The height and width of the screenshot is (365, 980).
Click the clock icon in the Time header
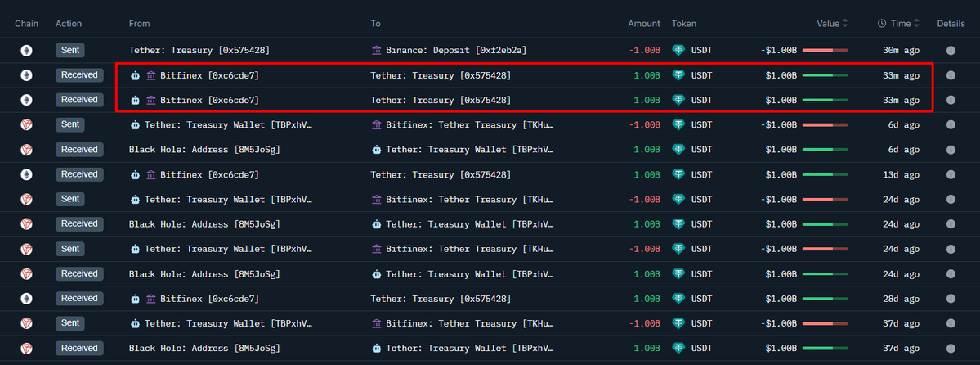pyautogui.click(x=882, y=23)
